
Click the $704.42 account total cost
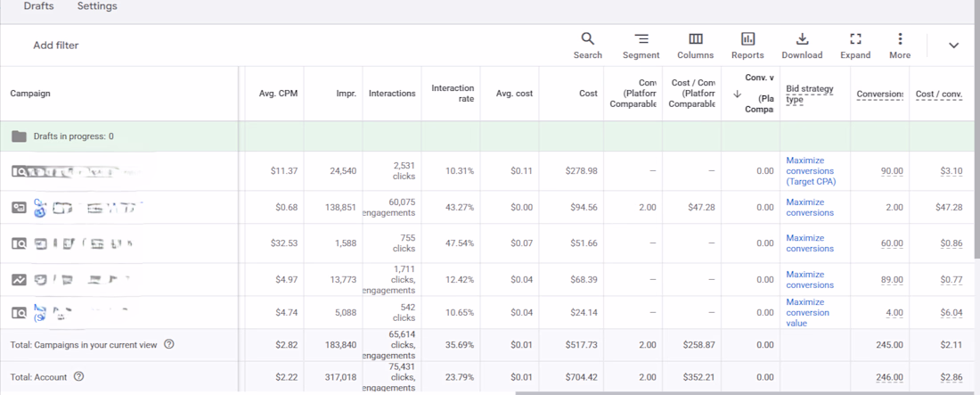tap(581, 377)
